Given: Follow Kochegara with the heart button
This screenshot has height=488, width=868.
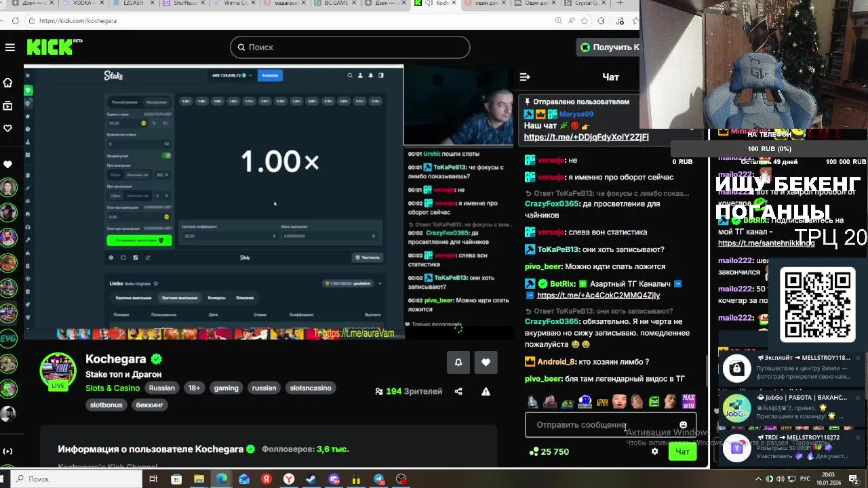Looking at the screenshot, I should 486,363.
